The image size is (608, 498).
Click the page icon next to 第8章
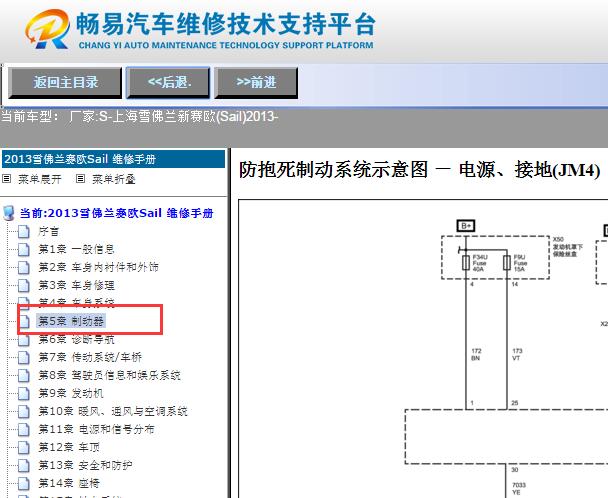24,375
